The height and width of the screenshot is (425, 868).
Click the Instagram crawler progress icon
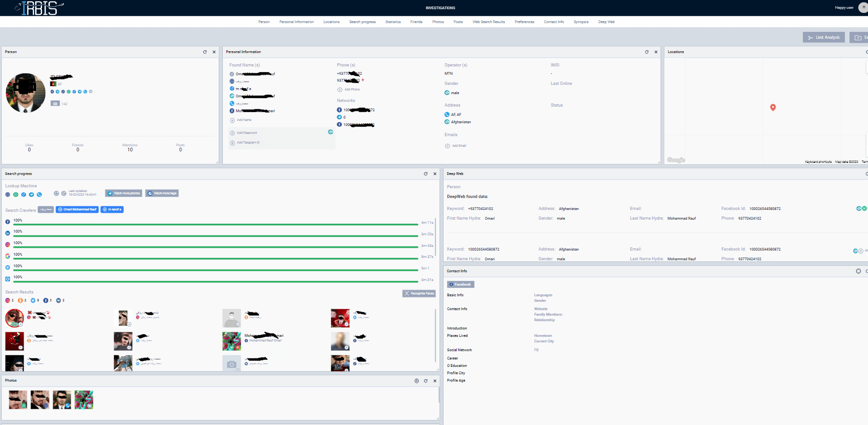point(7,245)
